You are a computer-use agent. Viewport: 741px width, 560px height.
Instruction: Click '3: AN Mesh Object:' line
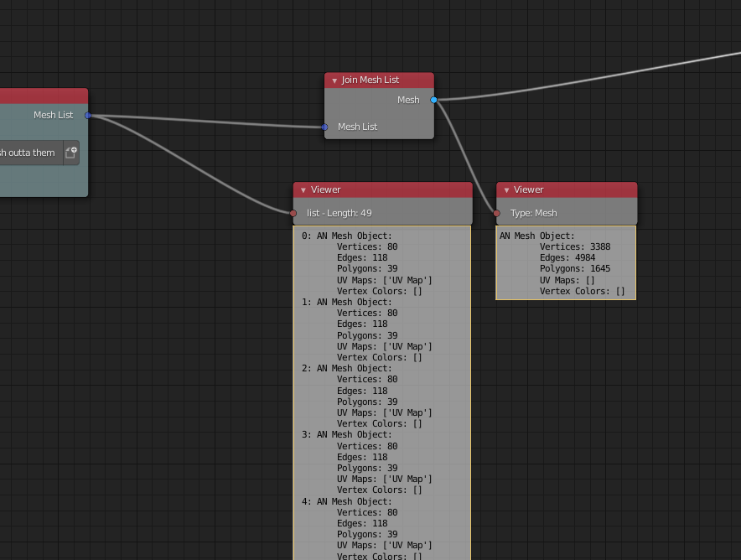pos(347,434)
